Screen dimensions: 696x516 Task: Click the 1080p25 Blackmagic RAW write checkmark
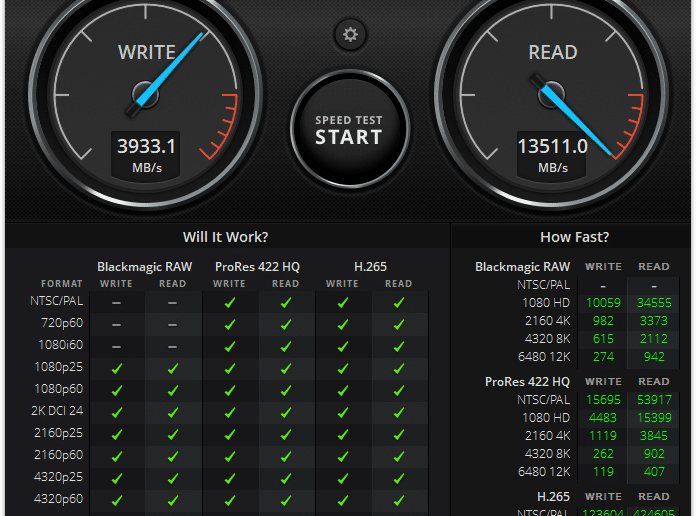pyautogui.click(x=117, y=369)
